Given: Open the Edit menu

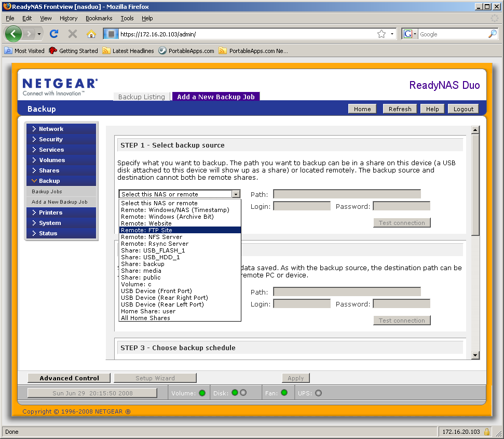Looking at the screenshot, I should click(27, 18).
